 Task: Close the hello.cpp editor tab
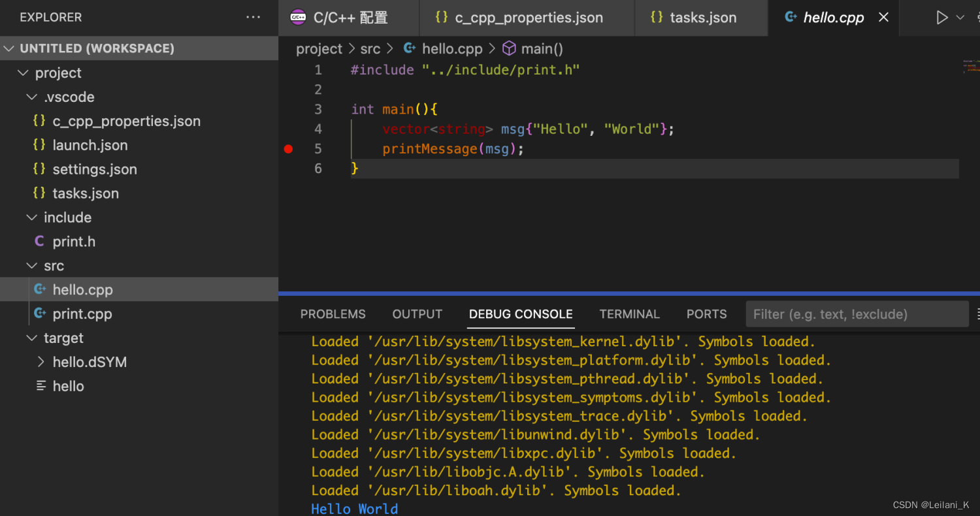tap(884, 18)
